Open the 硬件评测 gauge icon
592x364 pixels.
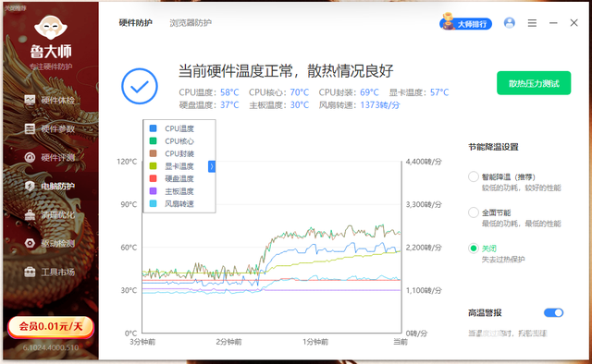(x=30, y=158)
